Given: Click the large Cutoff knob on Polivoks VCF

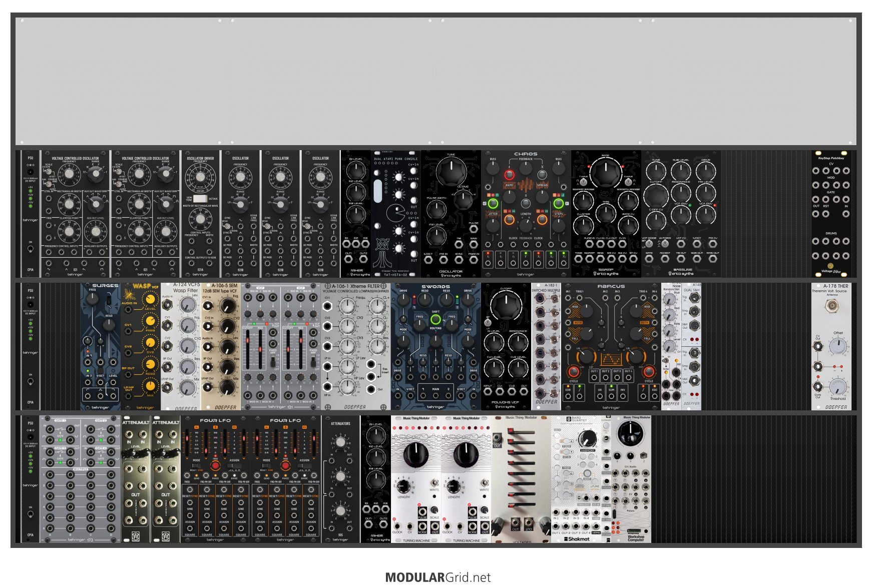Looking at the screenshot, I should 506,305.
